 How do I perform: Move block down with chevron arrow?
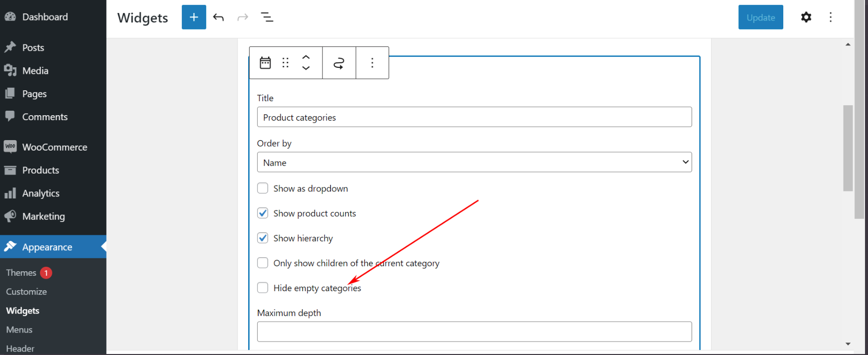(x=306, y=68)
